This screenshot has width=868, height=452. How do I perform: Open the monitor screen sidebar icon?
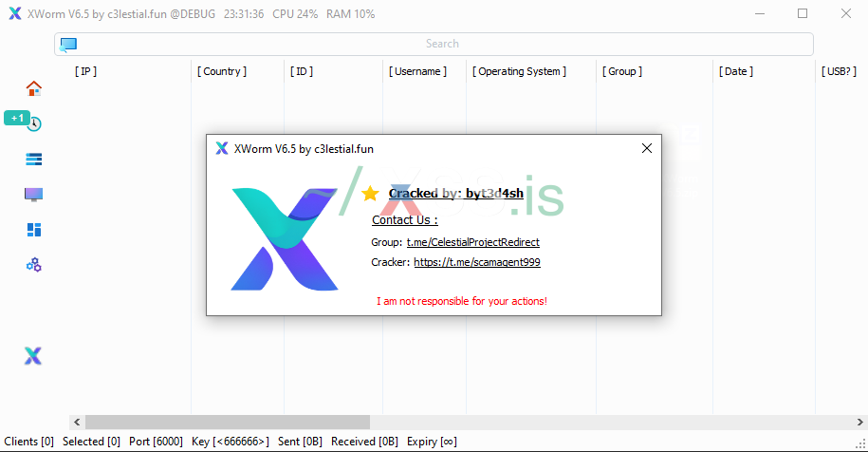pyautogui.click(x=34, y=195)
